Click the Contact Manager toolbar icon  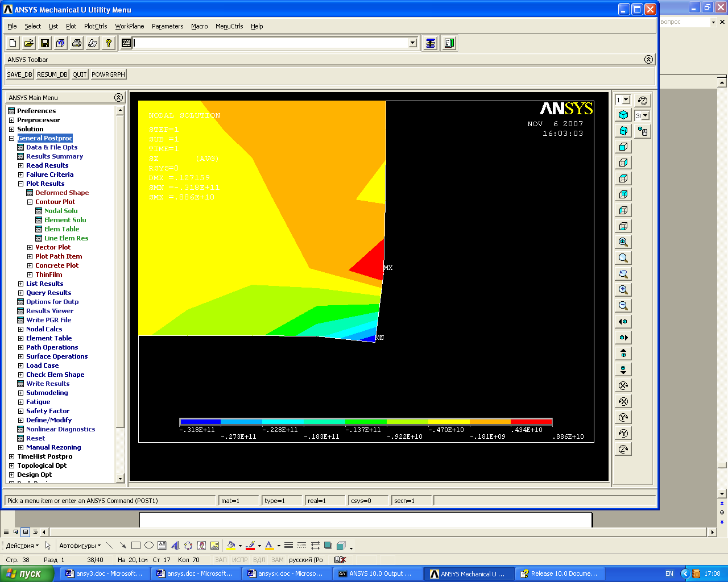tap(449, 43)
